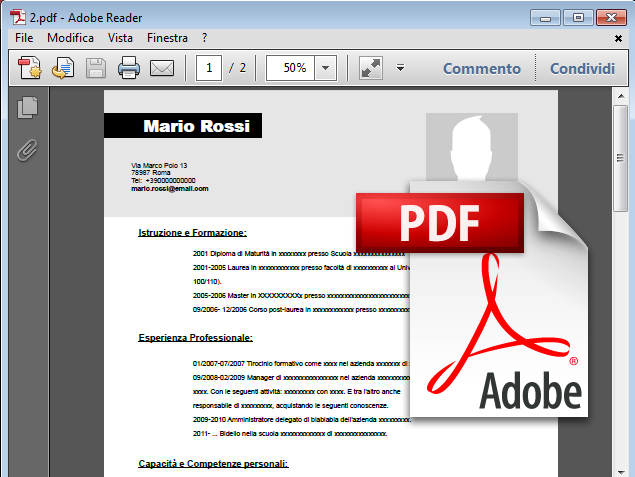Open the Condividi pane
This screenshot has height=477, width=635.
coord(582,68)
